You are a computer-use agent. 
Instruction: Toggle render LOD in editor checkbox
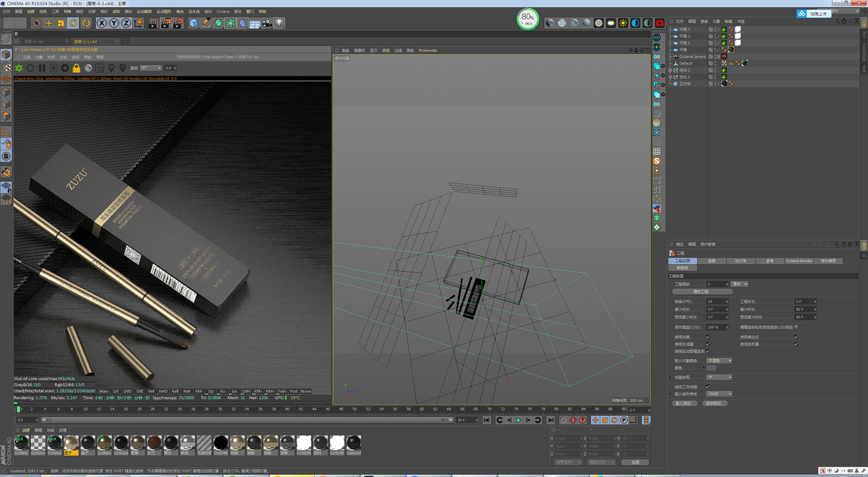pyautogui.click(x=796, y=327)
